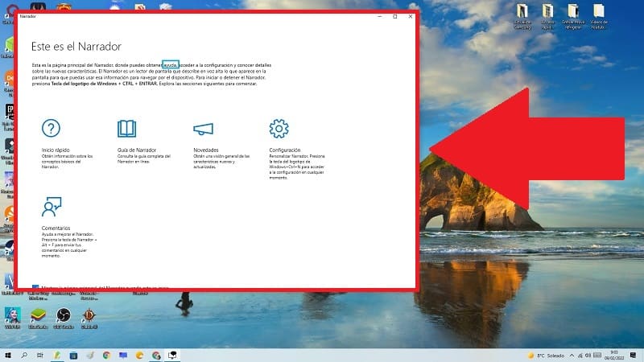Open the notification center icon
This screenshot has width=644, height=362.
[x=633, y=356]
